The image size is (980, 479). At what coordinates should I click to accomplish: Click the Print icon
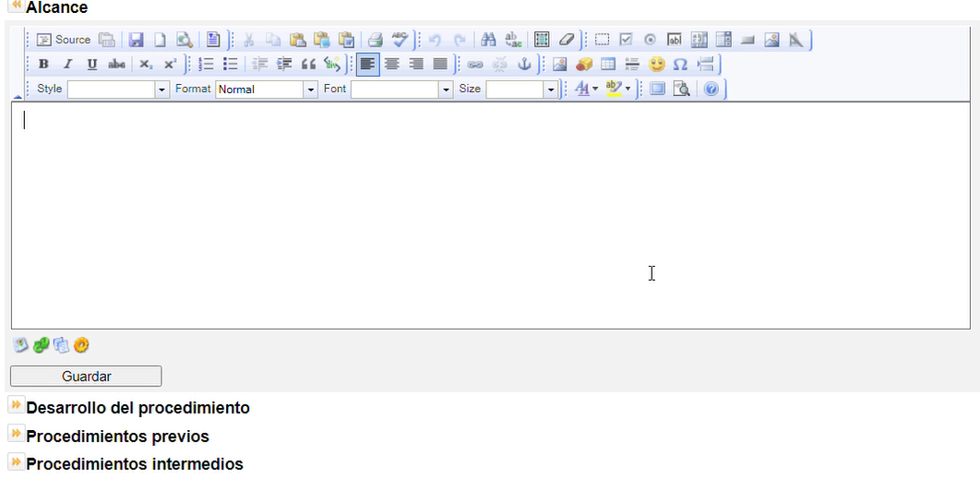(x=375, y=40)
